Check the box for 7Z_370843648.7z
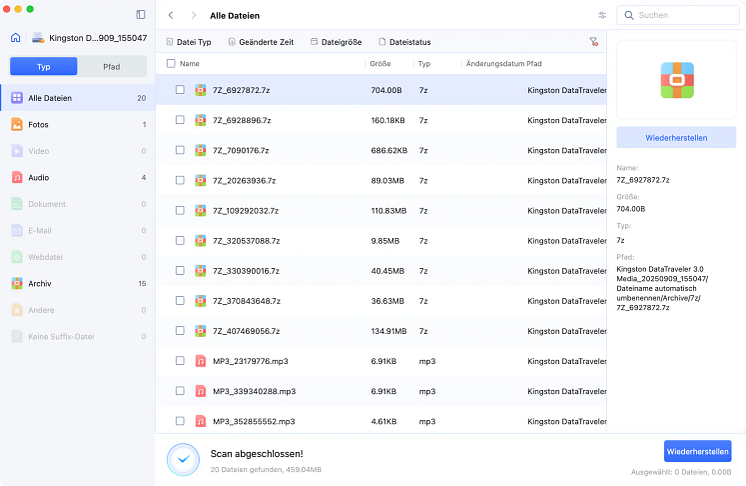Screen dimensions: 746x486 [180, 301]
